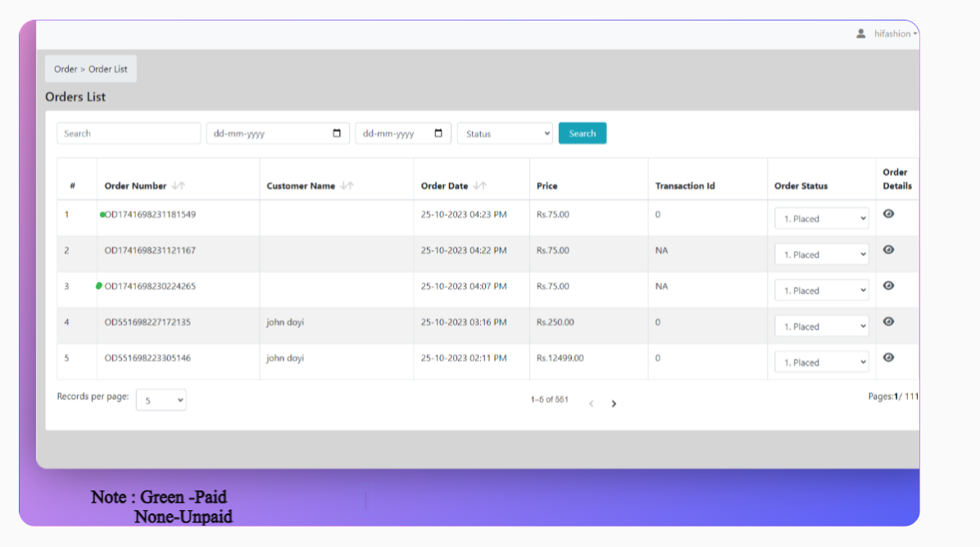Viewport: 980px width, 547px height.
Task: Click the Search button
Action: 583,134
